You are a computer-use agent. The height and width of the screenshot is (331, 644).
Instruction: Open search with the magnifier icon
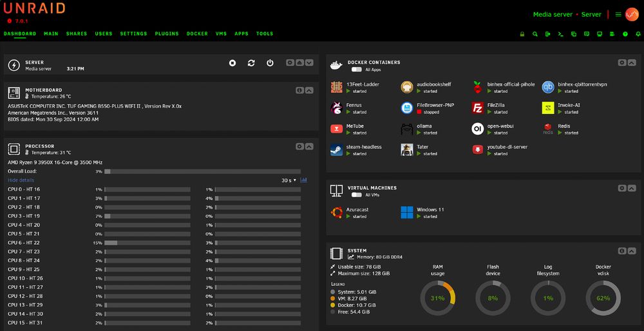click(x=535, y=34)
